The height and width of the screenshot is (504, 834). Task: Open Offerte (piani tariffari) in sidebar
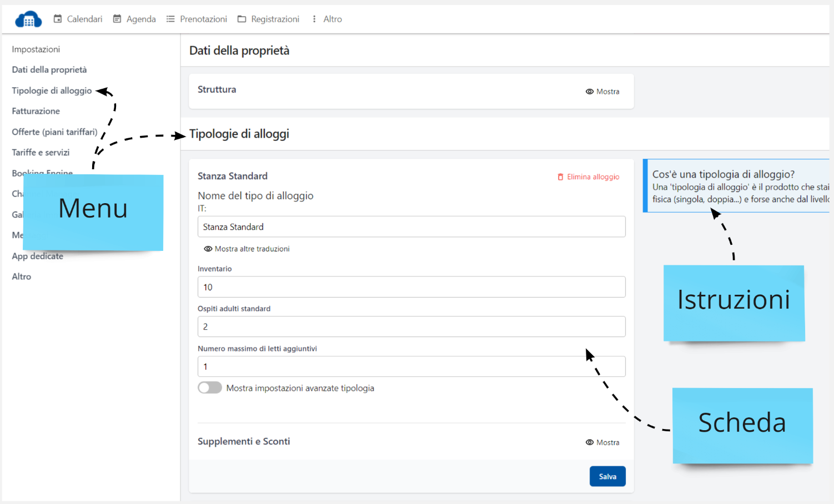54,132
